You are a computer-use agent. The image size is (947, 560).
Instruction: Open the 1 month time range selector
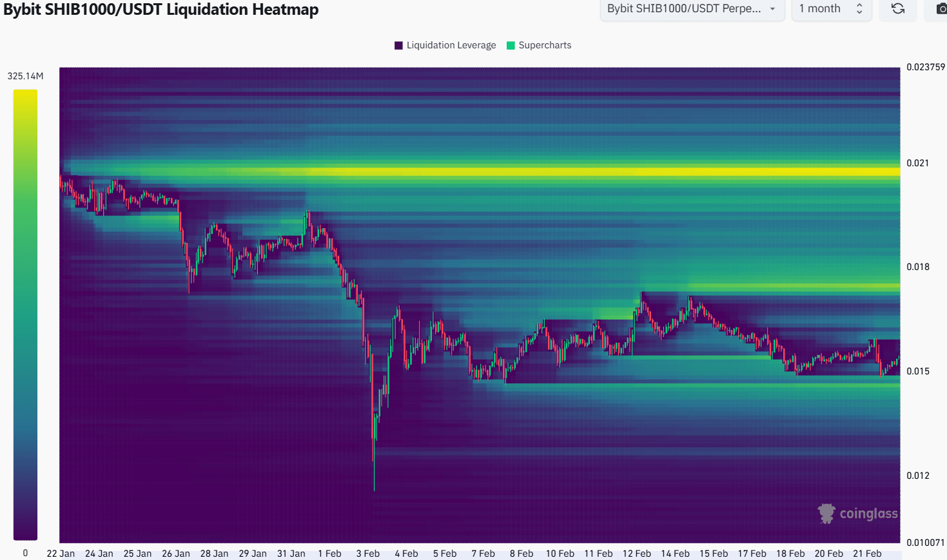(x=832, y=9)
